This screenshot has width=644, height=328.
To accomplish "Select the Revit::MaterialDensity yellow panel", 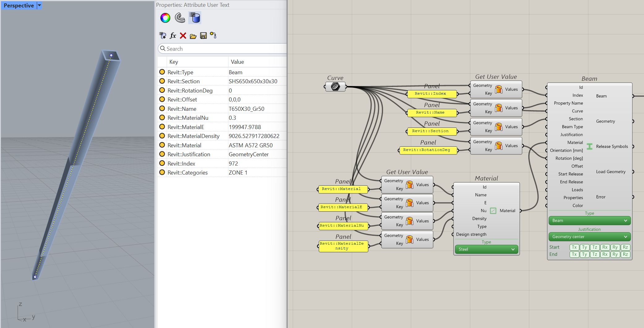I will point(343,246).
